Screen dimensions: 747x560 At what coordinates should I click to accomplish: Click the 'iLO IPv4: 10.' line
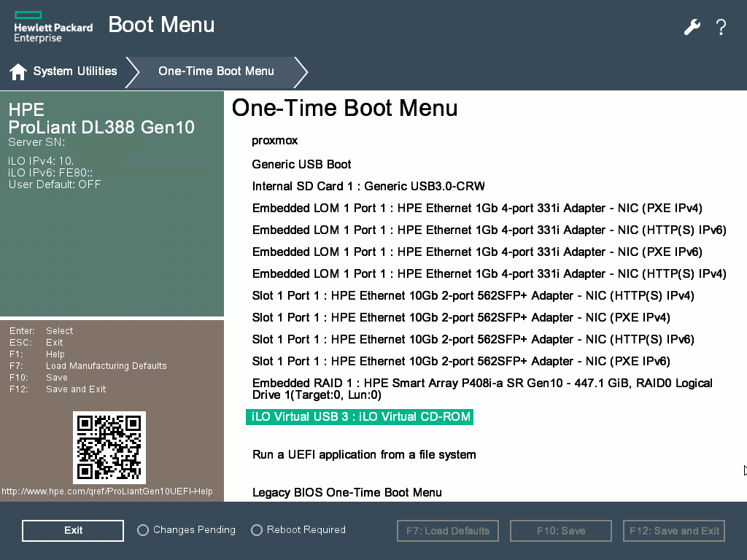[41, 161]
